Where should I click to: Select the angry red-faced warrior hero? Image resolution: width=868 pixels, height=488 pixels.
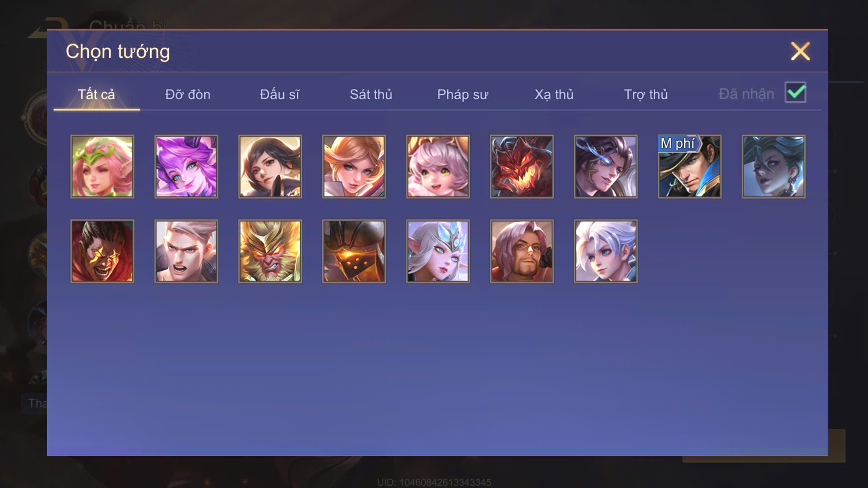tap(102, 251)
